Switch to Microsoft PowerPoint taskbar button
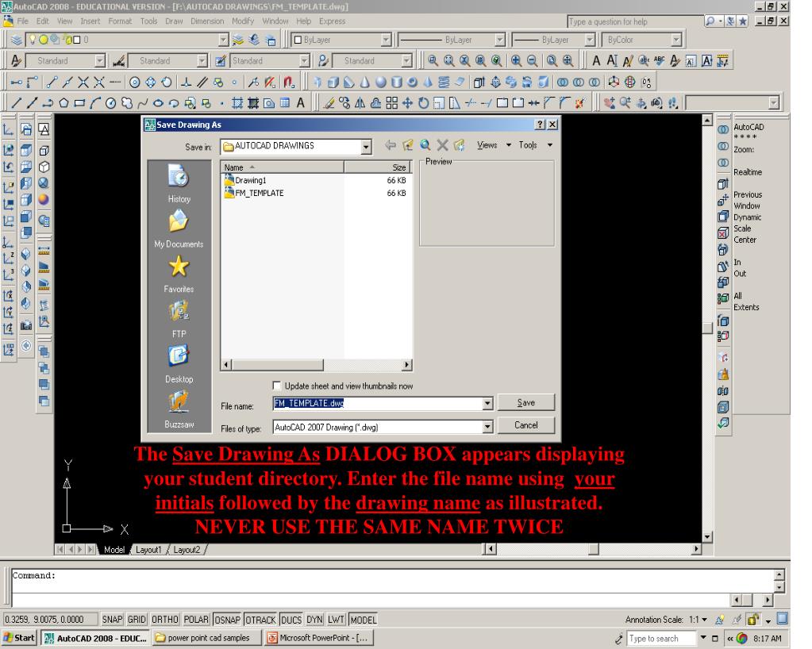This screenshot has width=812, height=649. (x=318, y=638)
